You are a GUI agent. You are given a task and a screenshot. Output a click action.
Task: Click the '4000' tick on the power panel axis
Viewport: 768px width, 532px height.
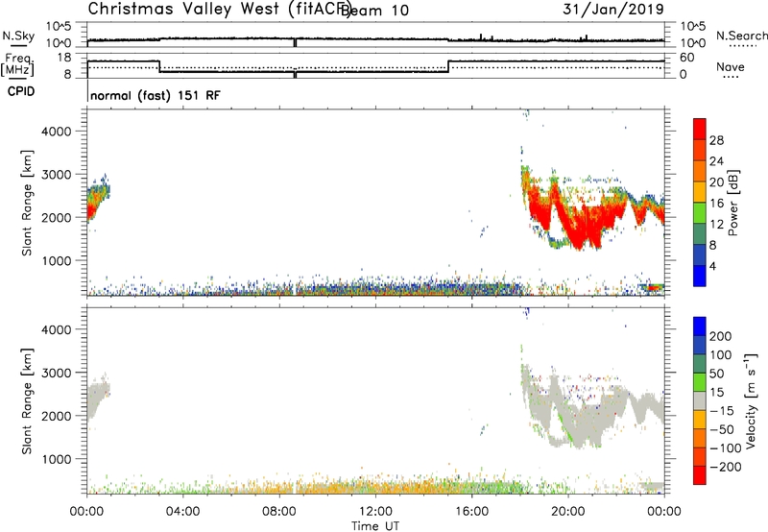57,132
